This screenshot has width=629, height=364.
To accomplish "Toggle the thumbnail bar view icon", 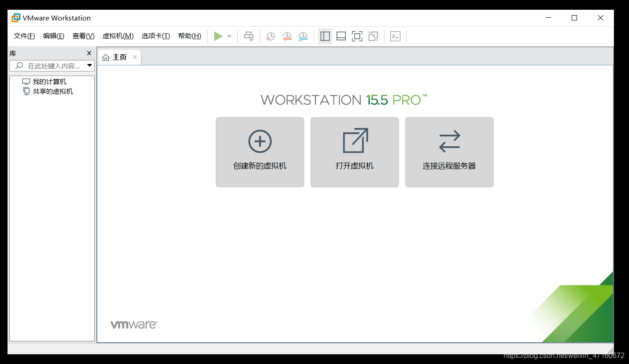I will [x=341, y=36].
